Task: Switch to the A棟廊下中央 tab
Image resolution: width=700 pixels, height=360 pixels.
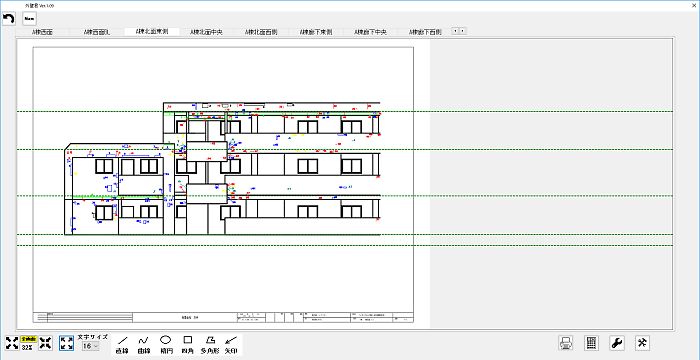Action: point(370,32)
